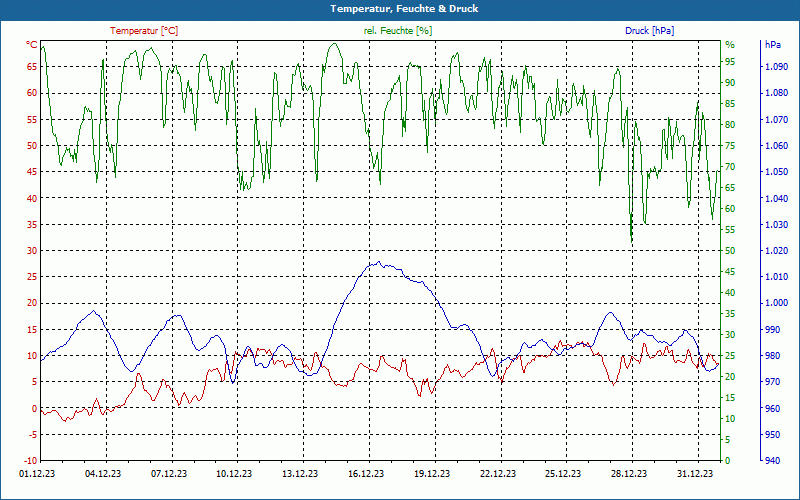The width and height of the screenshot is (800, 500).
Task: Click the blue hPa unit label on the pressure axis
Action: [772, 45]
